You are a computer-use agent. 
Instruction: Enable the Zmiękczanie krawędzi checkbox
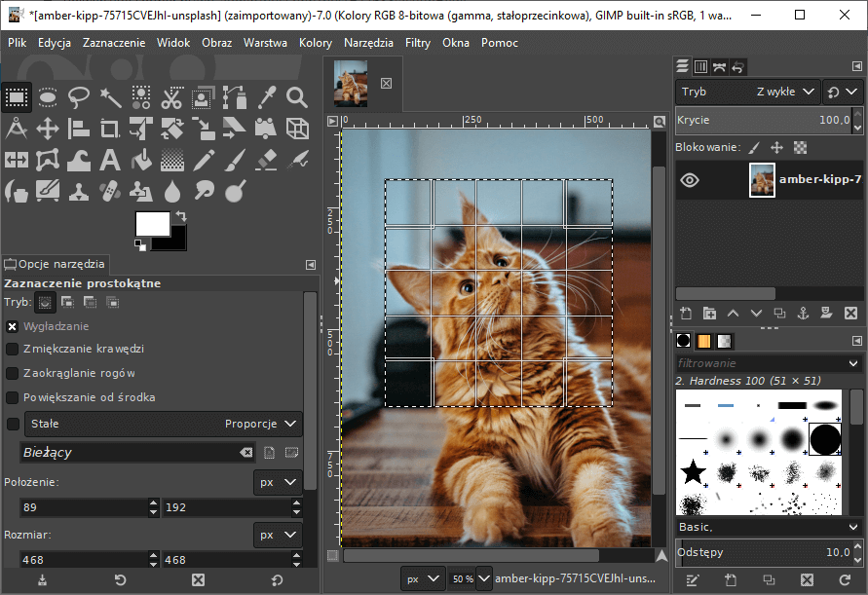(13, 349)
